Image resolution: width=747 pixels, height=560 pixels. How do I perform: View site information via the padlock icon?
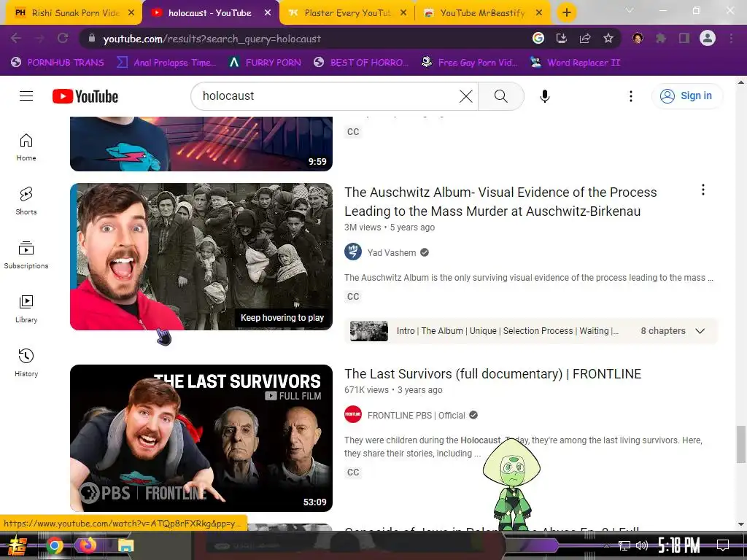click(92, 38)
